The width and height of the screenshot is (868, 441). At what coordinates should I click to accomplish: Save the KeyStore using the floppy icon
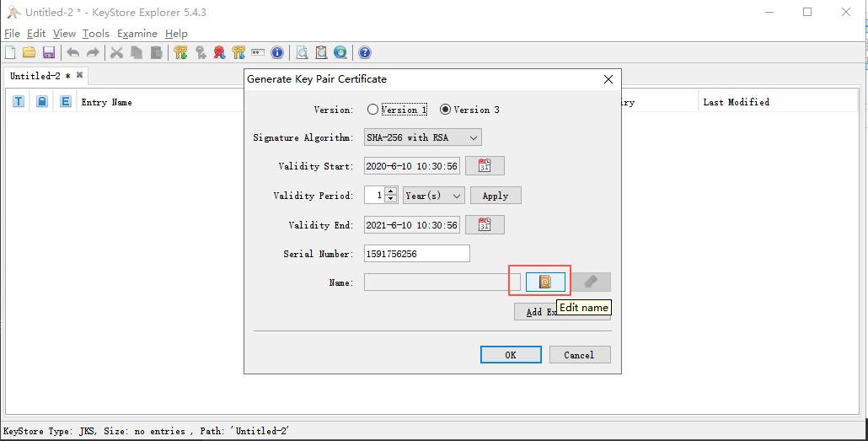click(x=49, y=52)
